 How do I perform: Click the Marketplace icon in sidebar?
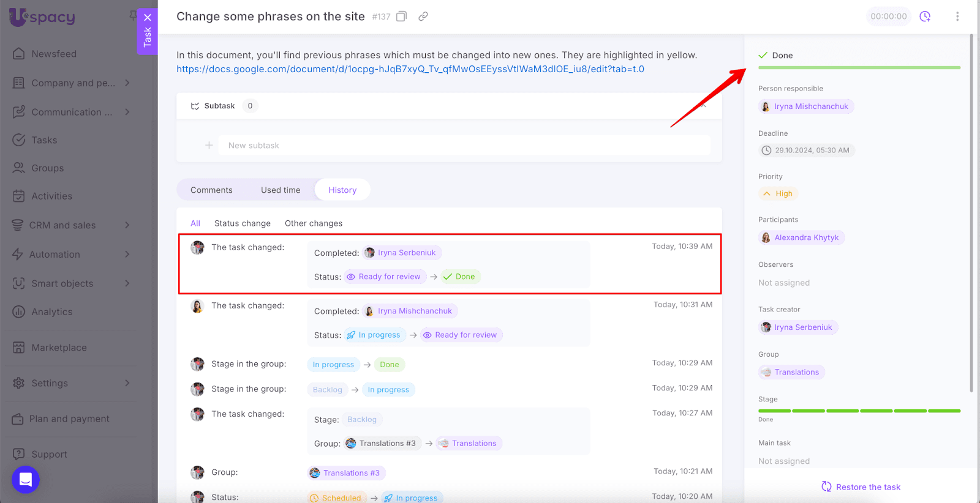19,348
